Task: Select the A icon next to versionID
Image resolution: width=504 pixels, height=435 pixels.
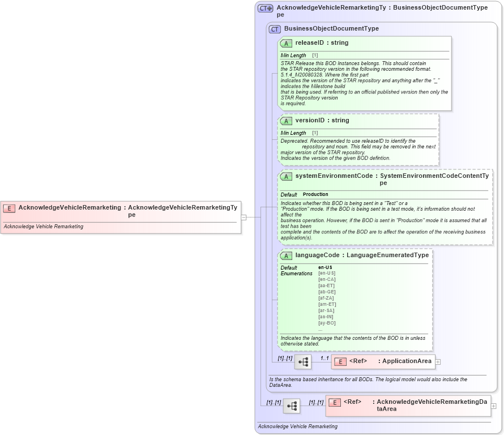Action: click(x=285, y=120)
